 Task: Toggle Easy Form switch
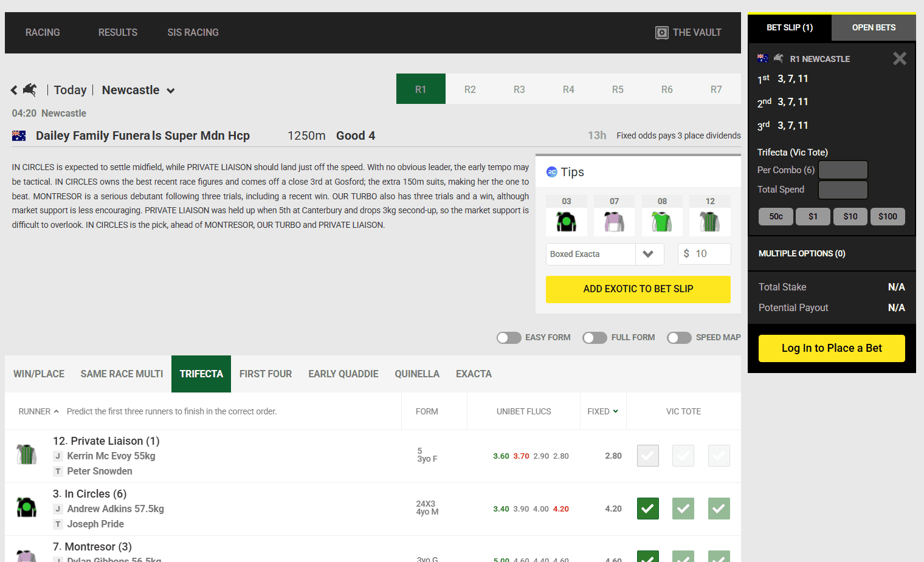coord(509,338)
